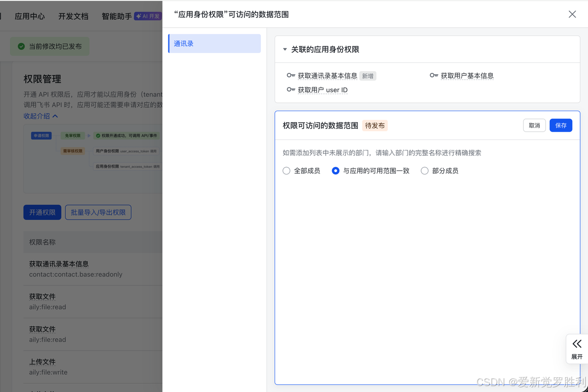Click the 待发布 status tag
The image size is (588, 392).
[375, 125]
